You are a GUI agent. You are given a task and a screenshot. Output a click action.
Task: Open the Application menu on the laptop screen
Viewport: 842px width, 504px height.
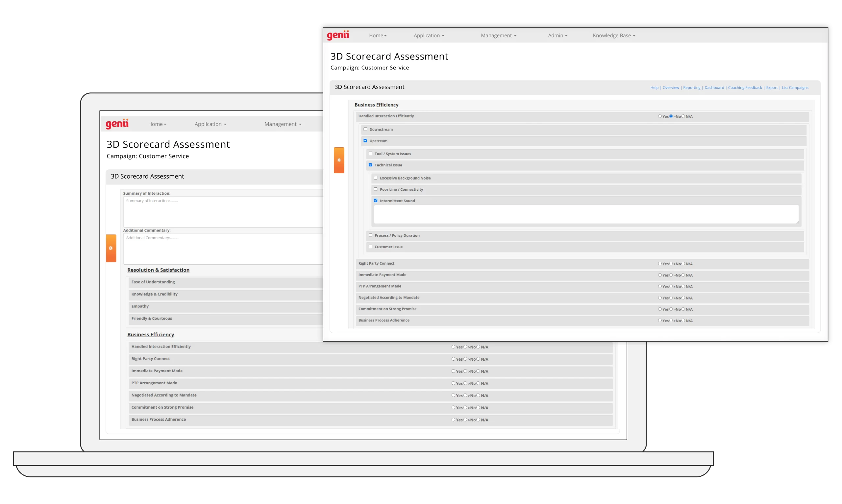210,124
